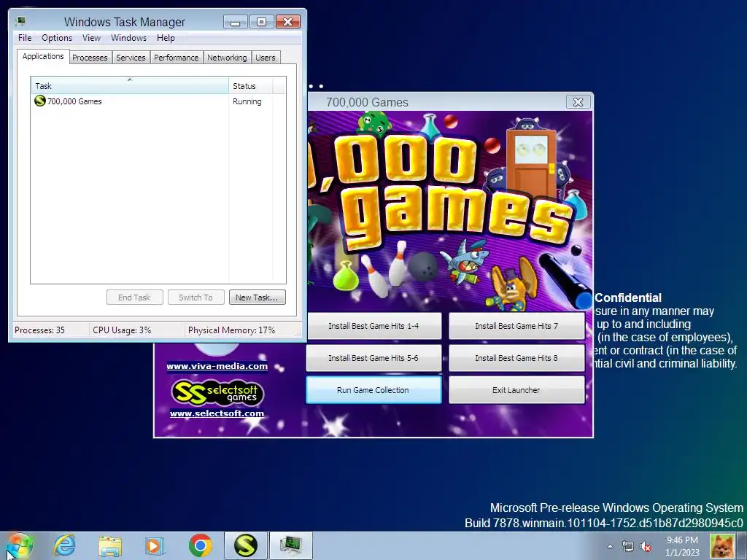Switch to the Performance tab
Viewport: 747px width, 560px height.
tap(177, 57)
